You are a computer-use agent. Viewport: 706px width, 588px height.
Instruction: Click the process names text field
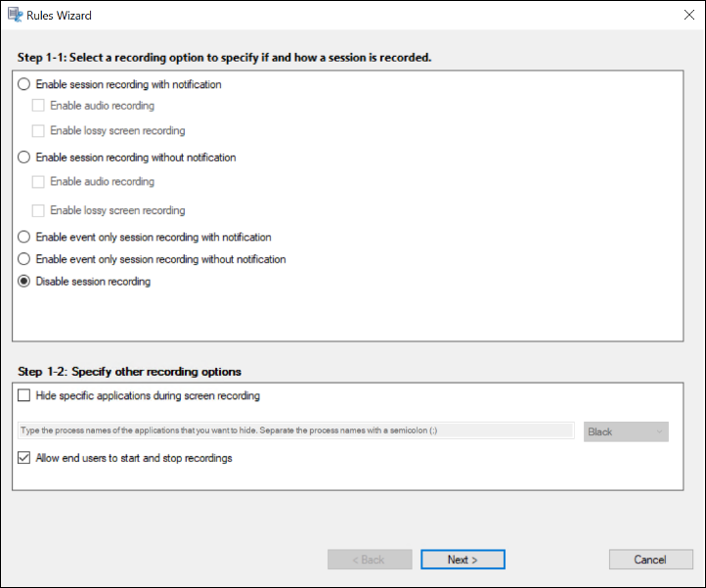(295, 430)
